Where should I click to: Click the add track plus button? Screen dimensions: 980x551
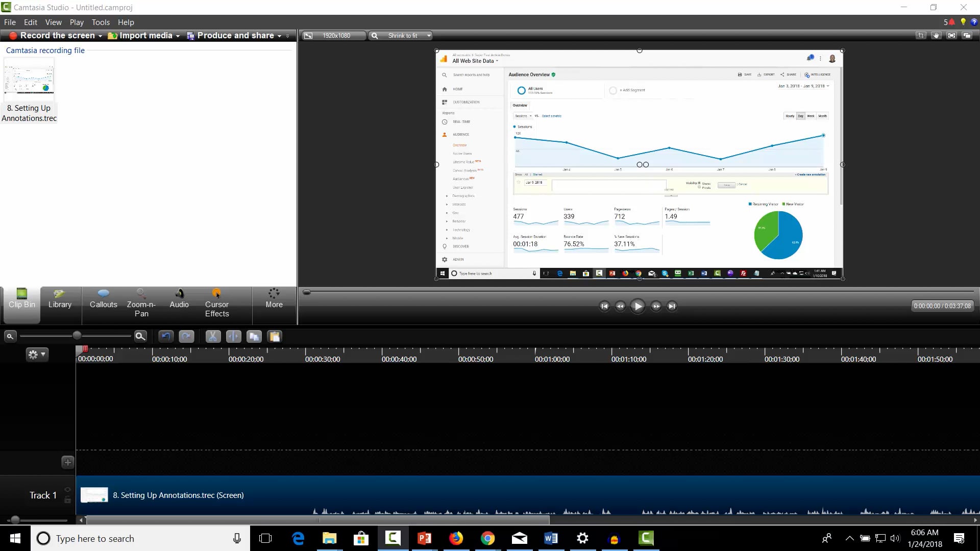point(67,462)
